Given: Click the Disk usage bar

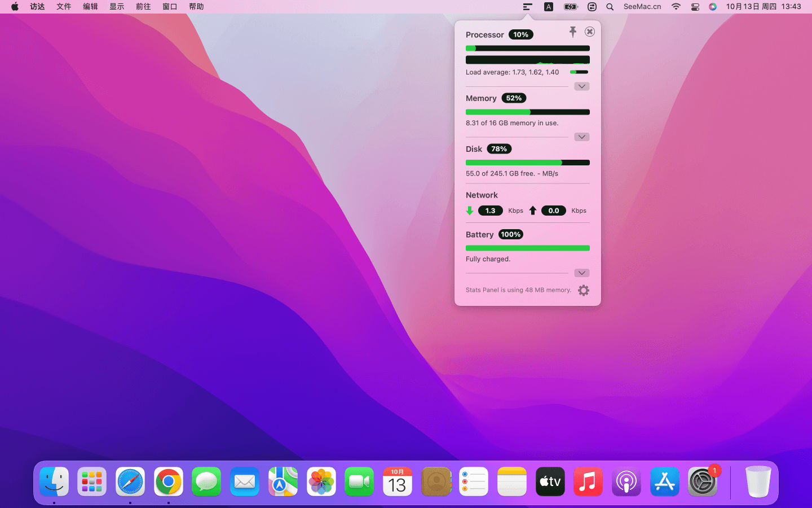Looking at the screenshot, I should (x=527, y=163).
